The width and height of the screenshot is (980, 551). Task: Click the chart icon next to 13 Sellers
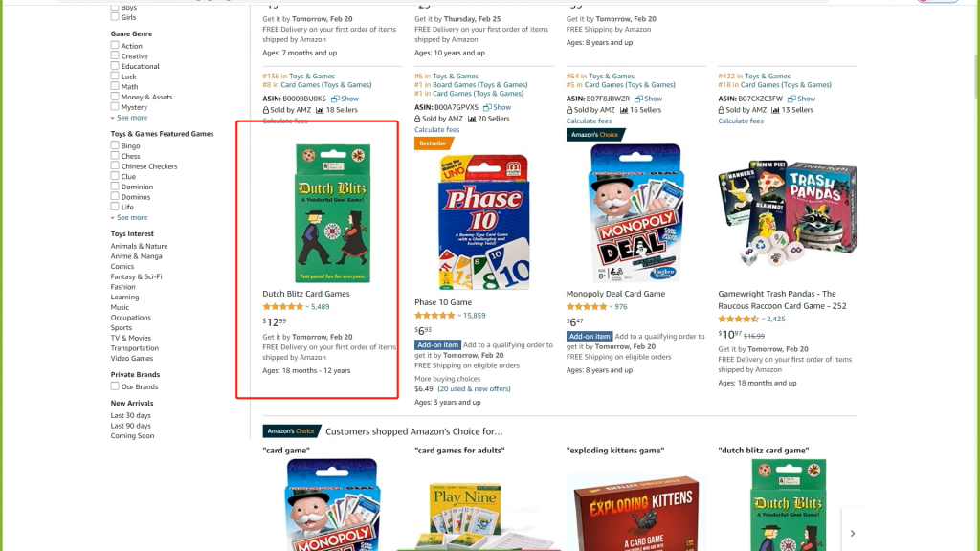[775, 110]
